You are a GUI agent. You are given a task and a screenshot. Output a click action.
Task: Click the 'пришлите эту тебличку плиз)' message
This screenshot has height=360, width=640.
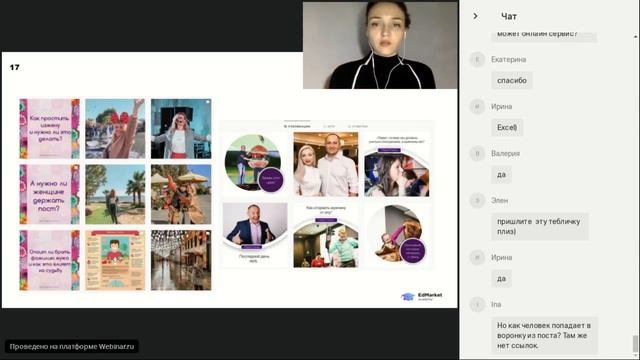point(540,226)
